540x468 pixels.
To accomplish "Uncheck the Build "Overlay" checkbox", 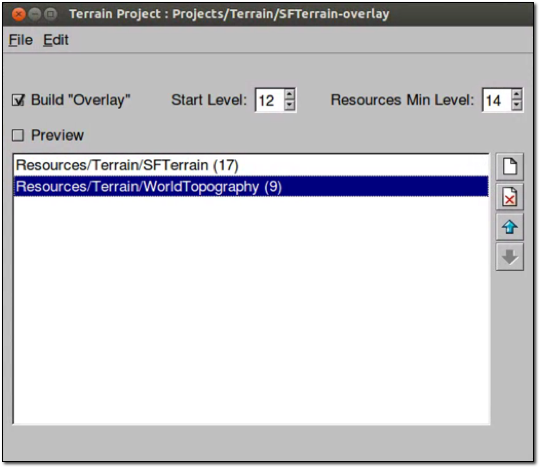I will [x=18, y=100].
